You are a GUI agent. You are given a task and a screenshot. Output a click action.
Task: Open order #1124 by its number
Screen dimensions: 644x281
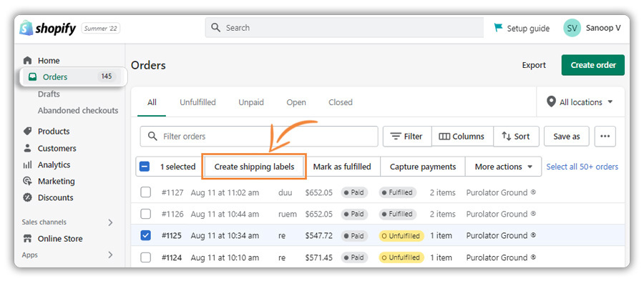coord(171,257)
